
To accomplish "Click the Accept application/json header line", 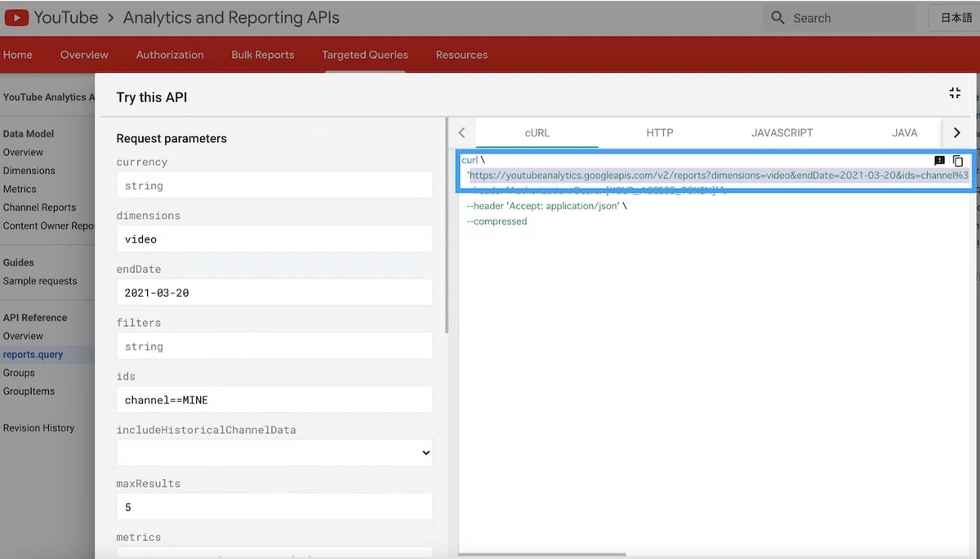I will [x=546, y=206].
